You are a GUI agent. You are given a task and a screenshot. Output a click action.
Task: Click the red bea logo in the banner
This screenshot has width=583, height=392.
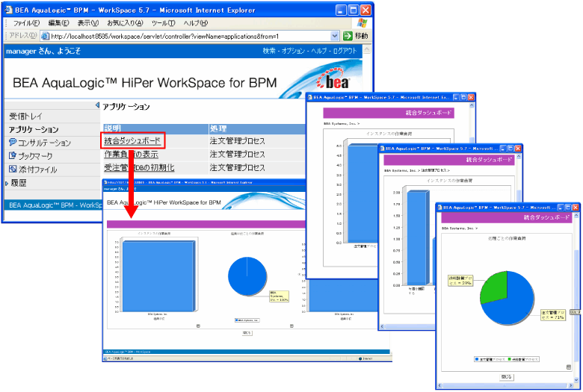pos(333,78)
